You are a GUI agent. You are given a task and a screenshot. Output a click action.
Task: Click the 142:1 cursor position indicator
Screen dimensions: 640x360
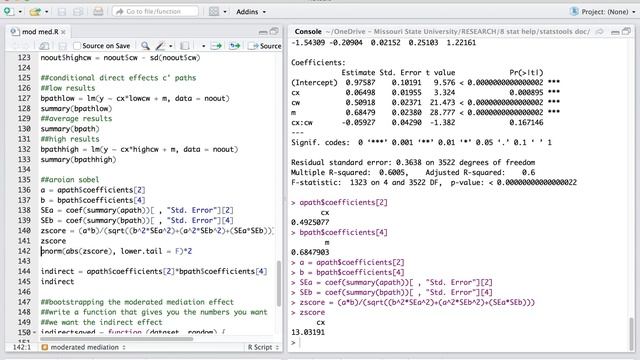[22, 347]
